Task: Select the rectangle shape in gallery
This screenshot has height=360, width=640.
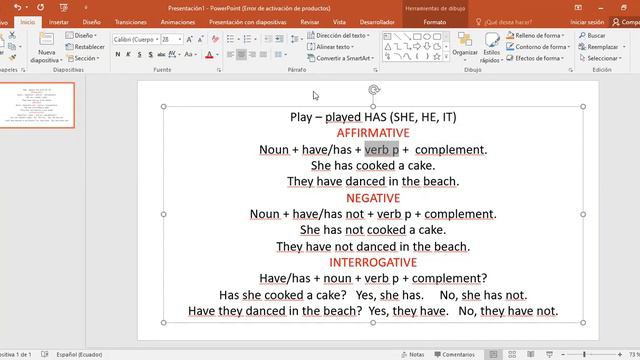Action: pos(417,37)
